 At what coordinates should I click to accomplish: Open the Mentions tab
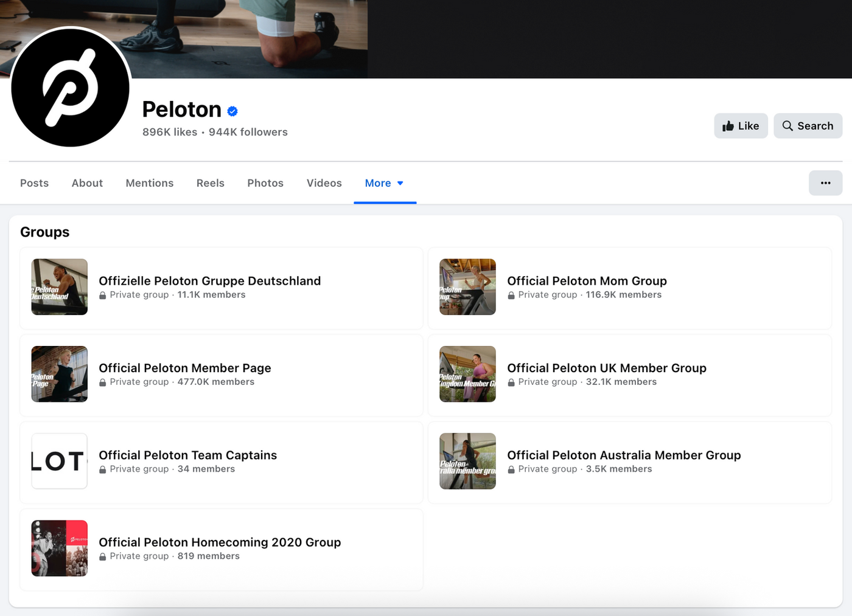pos(150,183)
